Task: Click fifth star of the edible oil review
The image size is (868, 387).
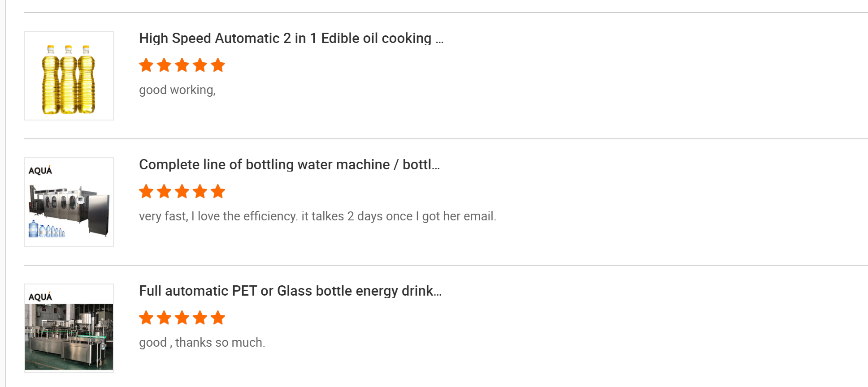Action: (218, 65)
